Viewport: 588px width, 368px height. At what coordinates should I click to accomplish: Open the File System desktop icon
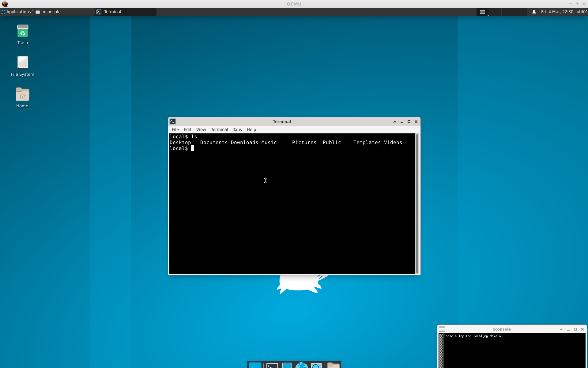point(23,66)
